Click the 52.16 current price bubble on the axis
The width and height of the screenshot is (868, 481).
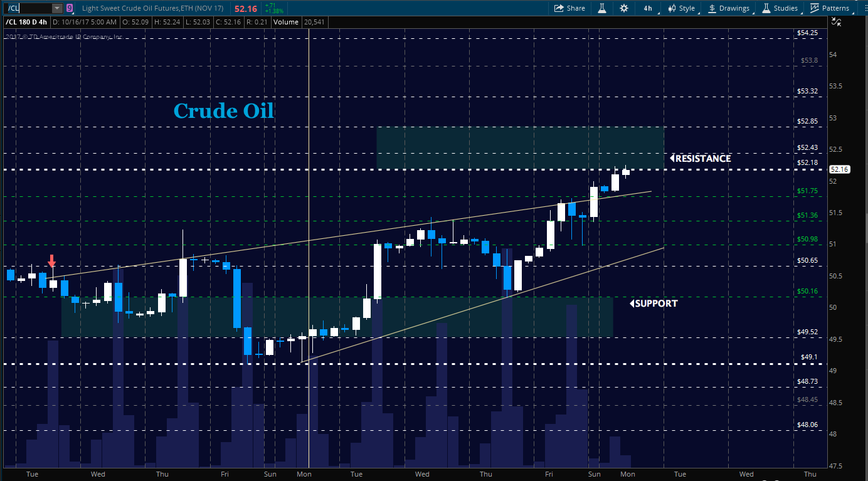click(x=839, y=169)
